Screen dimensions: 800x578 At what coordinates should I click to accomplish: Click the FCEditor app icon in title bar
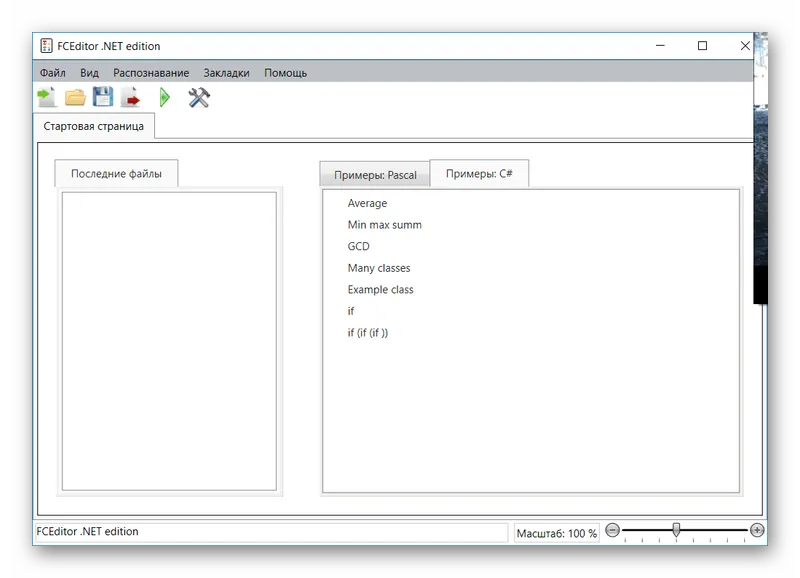(46, 46)
